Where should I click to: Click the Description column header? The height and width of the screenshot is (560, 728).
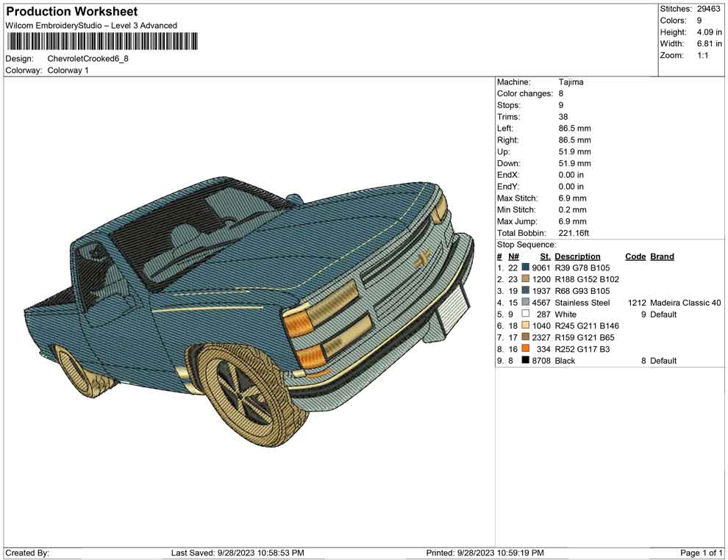pyautogui.click(x=577, y=256)
